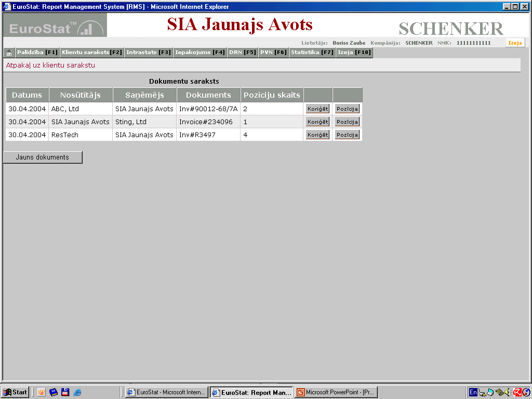
Task: Click the Jauns dokuments button
Action: pos(43,157)
